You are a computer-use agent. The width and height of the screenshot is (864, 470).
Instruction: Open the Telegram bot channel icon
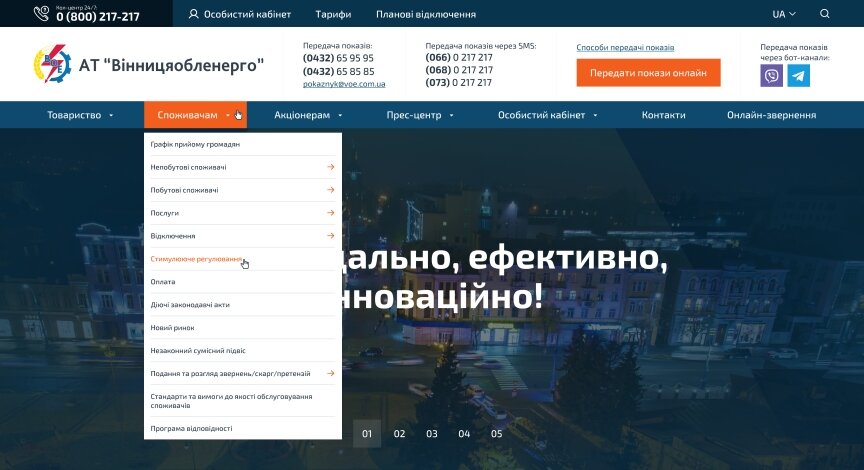click(798, 75)
